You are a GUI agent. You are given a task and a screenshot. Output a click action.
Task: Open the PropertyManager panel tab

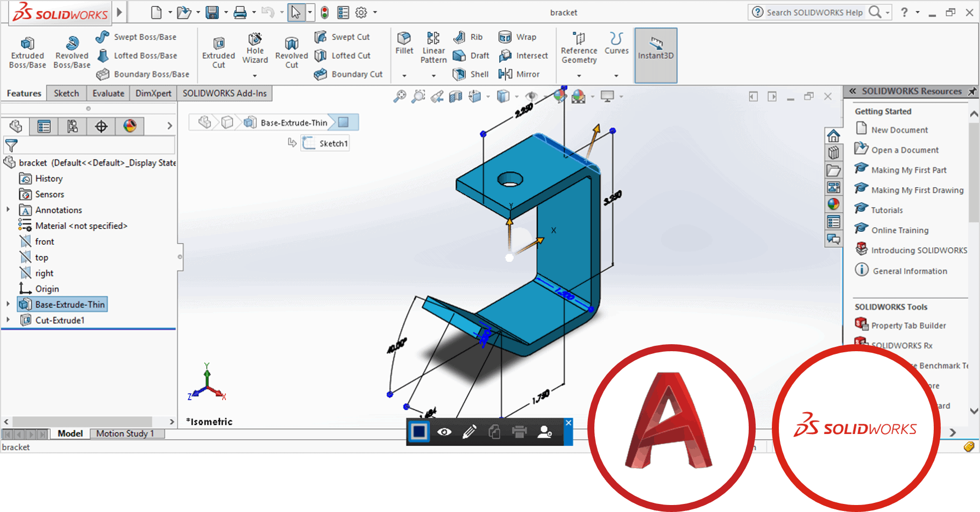pyautogui.click(x=44, y=126)
